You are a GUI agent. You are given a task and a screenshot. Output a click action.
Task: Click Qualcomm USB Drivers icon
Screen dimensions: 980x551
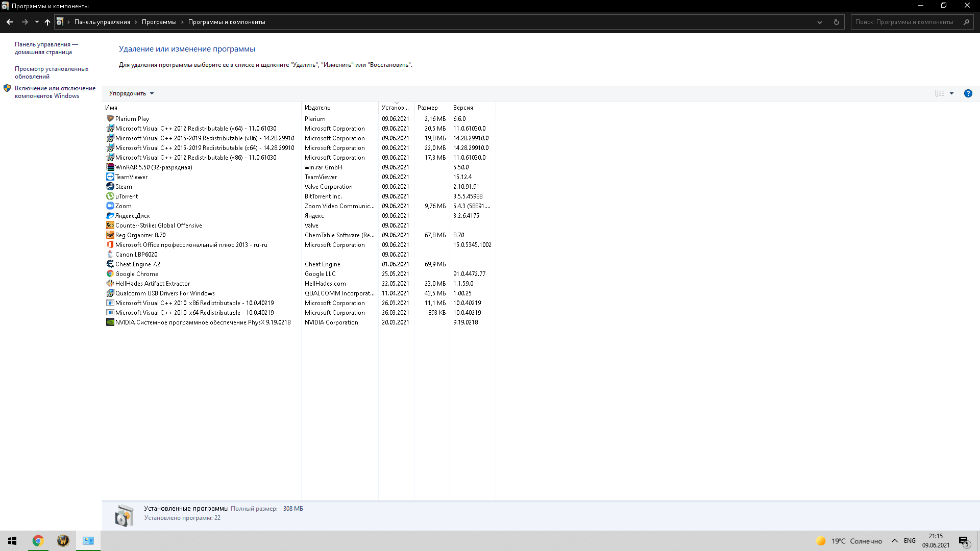pyautogui.click(x=110, y=293)
